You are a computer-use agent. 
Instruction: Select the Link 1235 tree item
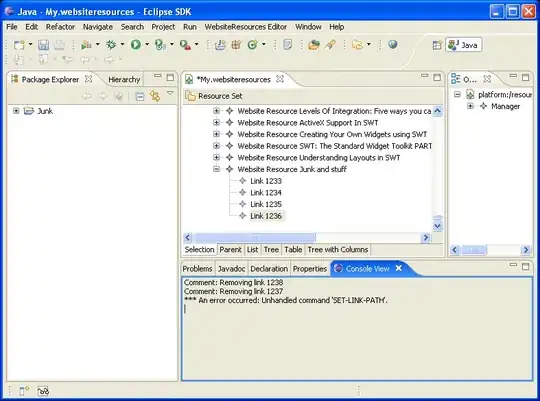point(266,204)
